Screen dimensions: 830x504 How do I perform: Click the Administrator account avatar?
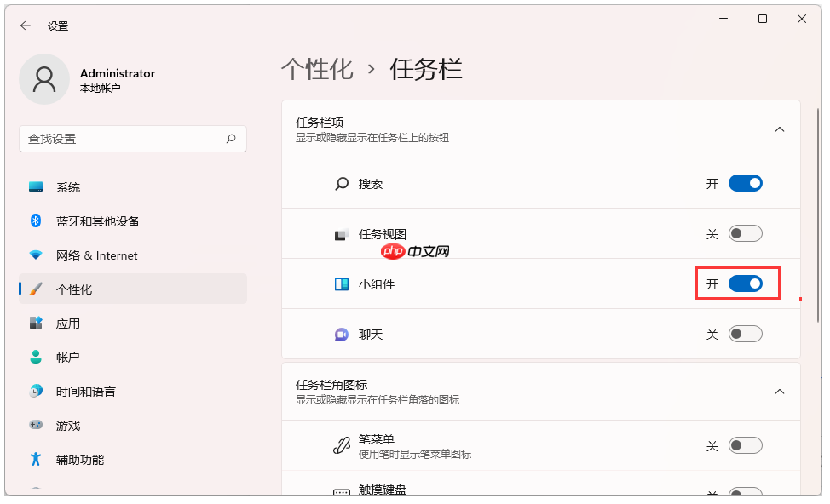(44, 78)
